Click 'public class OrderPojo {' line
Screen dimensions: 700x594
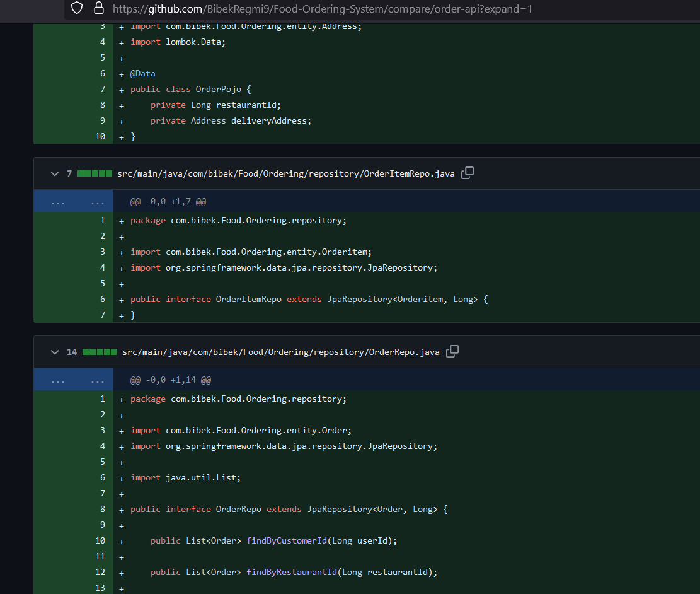coord(191,89)
